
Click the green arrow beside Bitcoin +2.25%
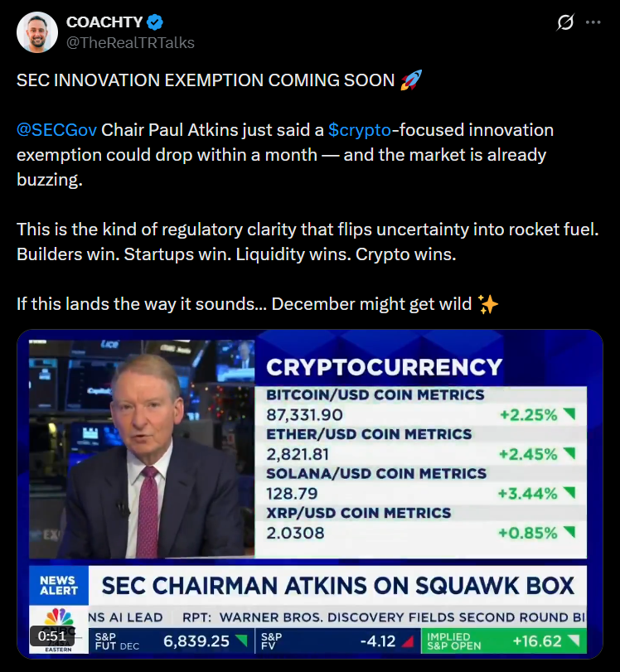coord(569,413)
